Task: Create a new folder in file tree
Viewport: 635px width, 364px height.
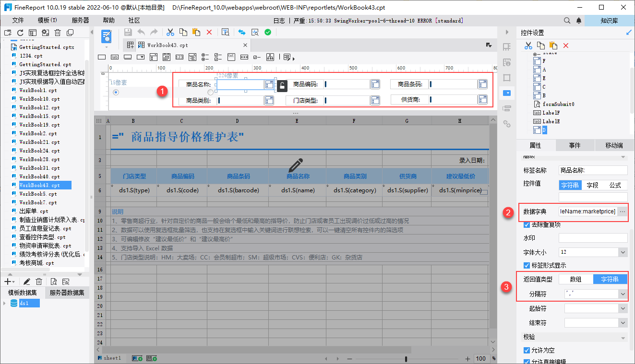Action: (x=8, y=33)
